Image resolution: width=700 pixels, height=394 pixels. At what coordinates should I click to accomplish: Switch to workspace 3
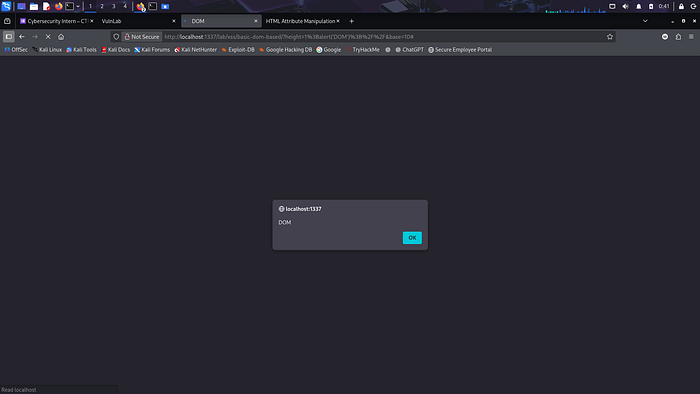[113, 6]
